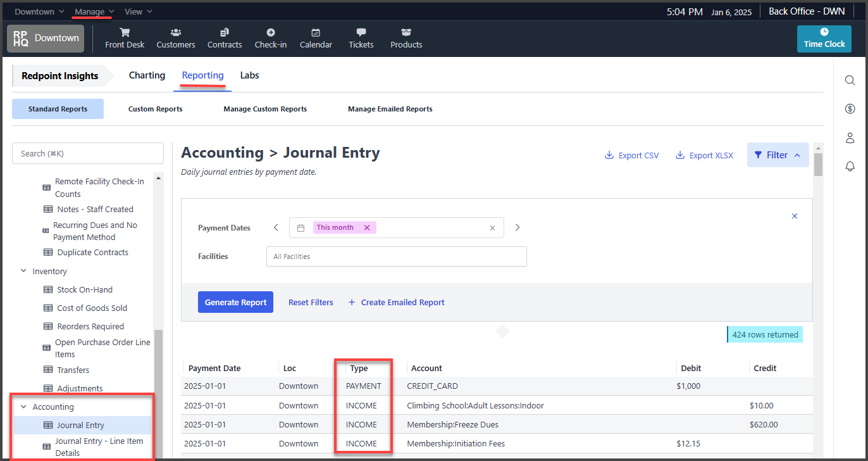Collapse the Inventory section

(x=24, y=271)
